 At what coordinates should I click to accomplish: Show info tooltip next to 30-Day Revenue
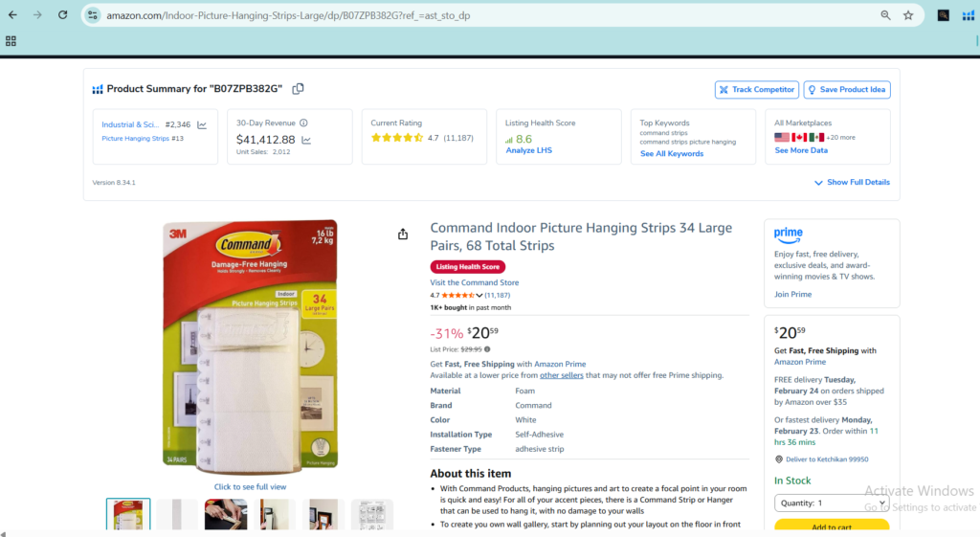[x=303, y=123]
